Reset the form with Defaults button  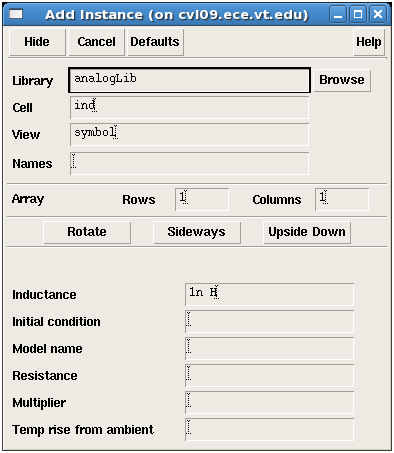pos(155,42)
